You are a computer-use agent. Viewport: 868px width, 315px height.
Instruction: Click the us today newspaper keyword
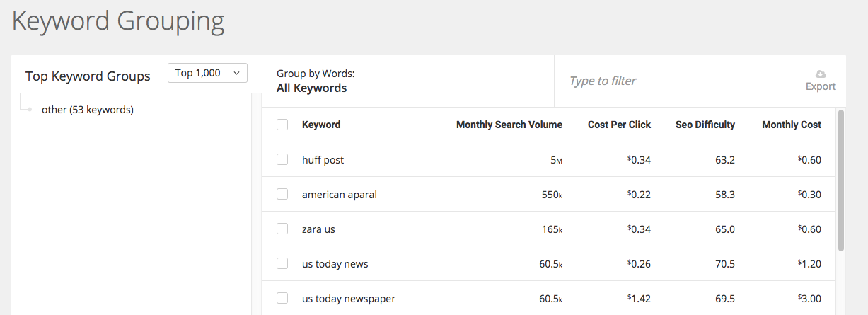click(x=349, y=299)
